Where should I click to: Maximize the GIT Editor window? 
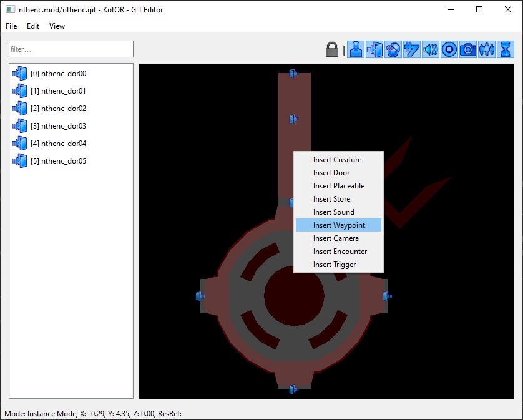pyautogui.click(x=479, y=10)
